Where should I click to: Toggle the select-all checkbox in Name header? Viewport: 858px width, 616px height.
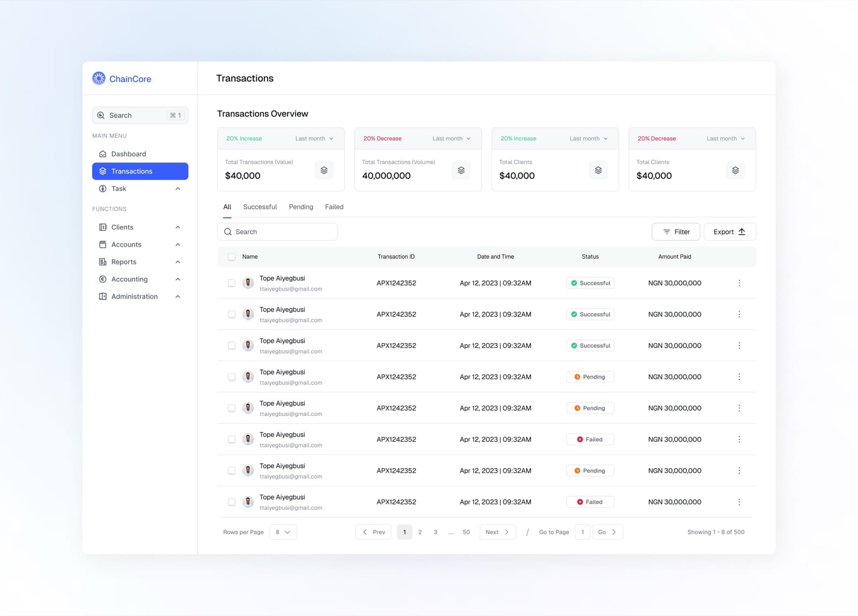(232, 257)
